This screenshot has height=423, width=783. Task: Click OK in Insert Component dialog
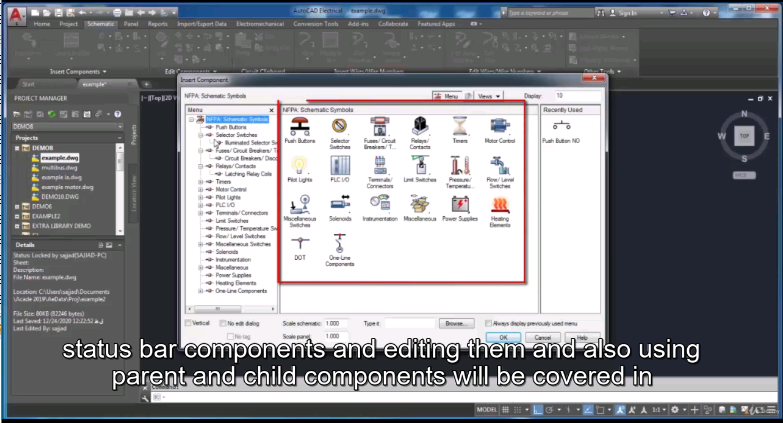click(503, 338)
